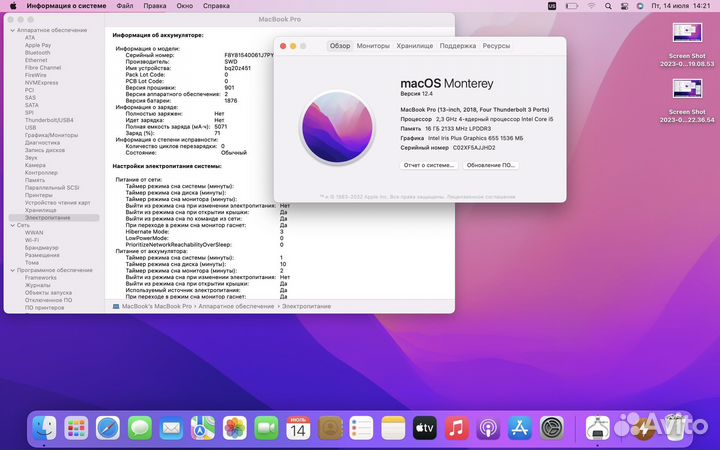
Task: Select NVMExpress in the sidebar
Action: (41, 83)
